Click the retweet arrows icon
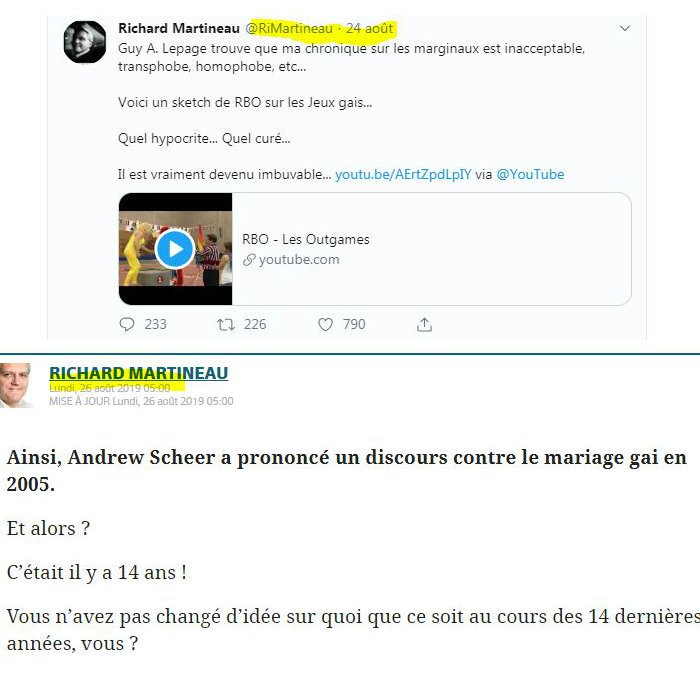This screenshot has height=700, width=700. (x=226, y=325)
